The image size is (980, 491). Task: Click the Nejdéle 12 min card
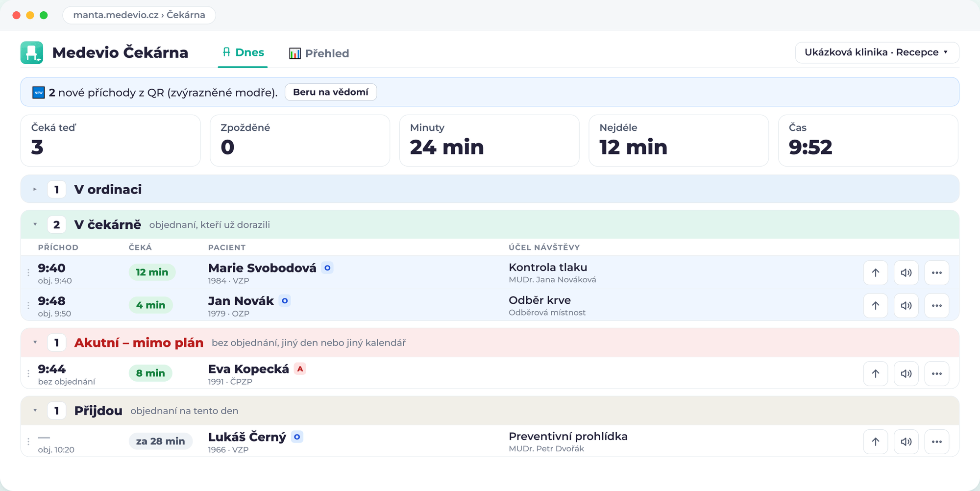(679, 141)
